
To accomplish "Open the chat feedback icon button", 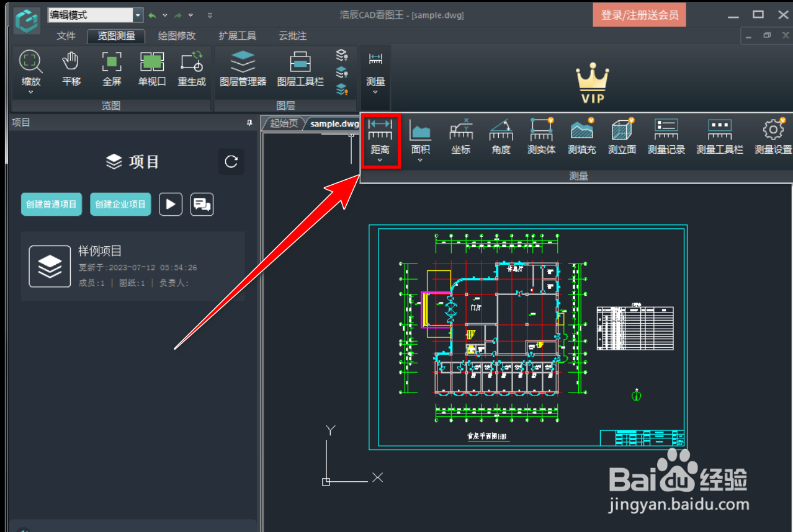I will pyautogui.click(x=202, y=204).
